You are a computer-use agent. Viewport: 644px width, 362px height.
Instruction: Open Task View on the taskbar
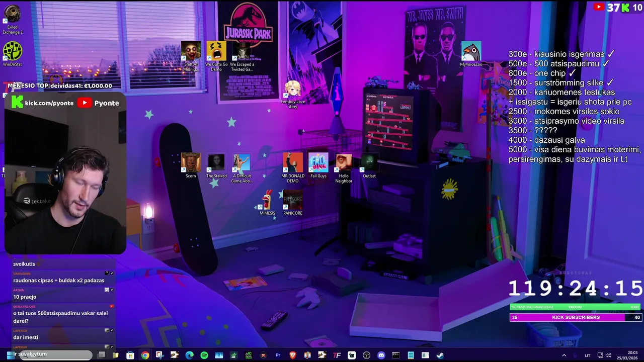click(x=101, y=355)
